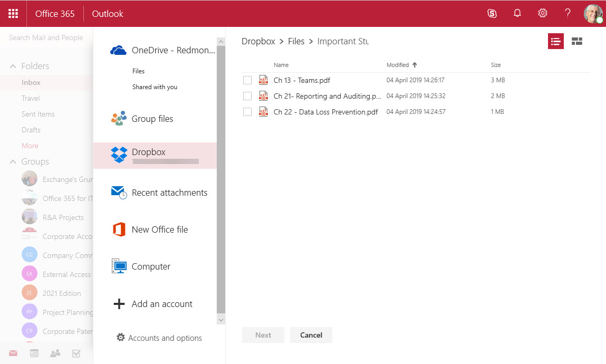Open the People module icon at bottom
The width and height of the screenshot is (606, 364).
click(55, 353)
